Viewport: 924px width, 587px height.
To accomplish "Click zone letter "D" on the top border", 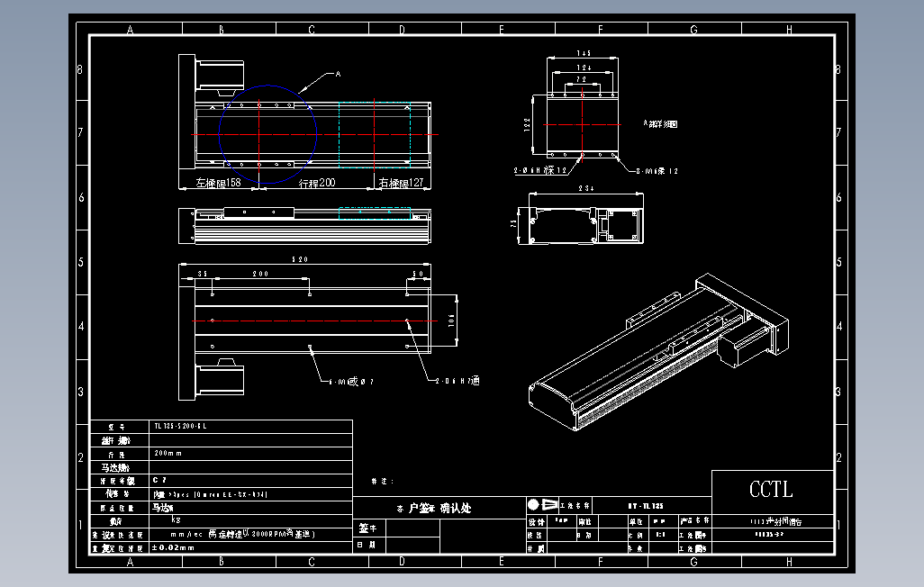I will coord(402,29).
